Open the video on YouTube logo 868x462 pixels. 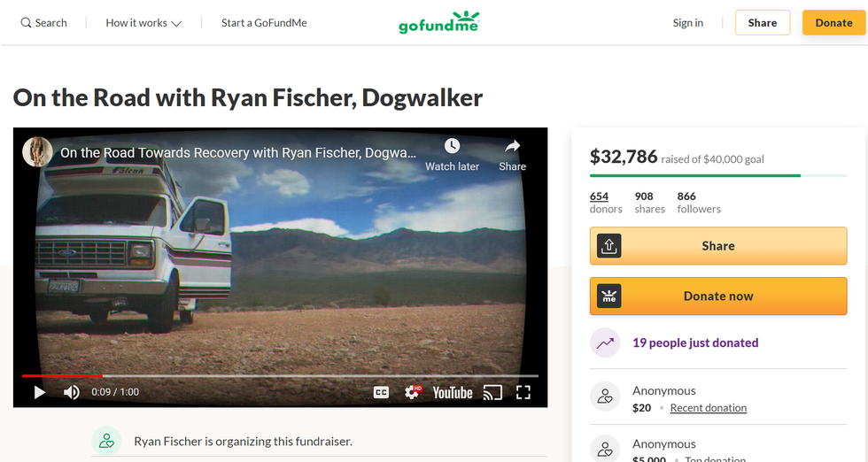pyautogui.click(x=453, y=393)
